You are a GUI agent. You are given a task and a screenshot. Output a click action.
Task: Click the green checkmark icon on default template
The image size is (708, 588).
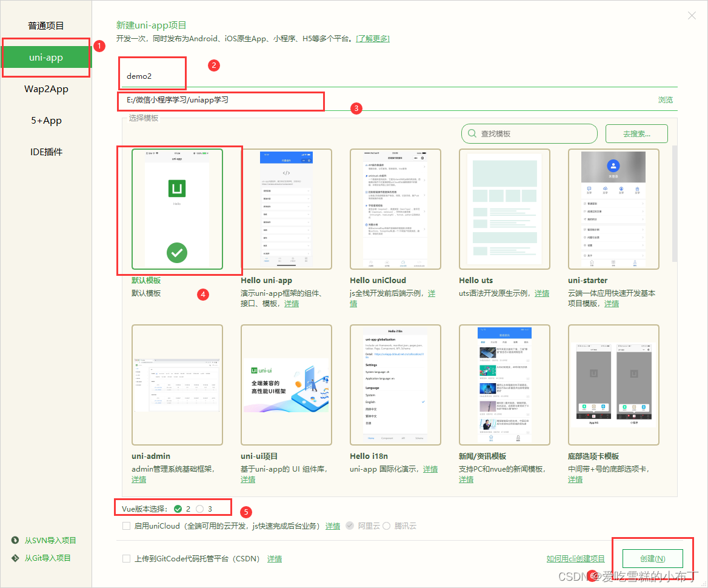click(177, 253)
